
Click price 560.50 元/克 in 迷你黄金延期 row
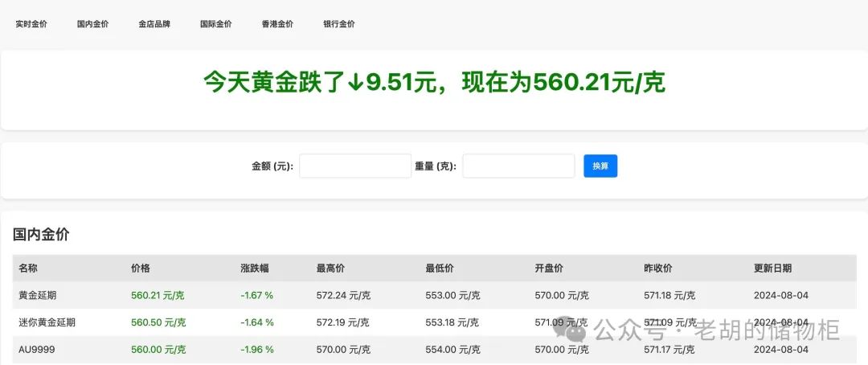click(x=158, y=322)
